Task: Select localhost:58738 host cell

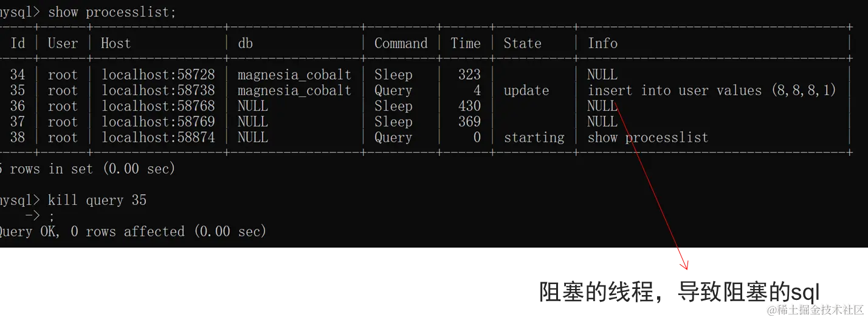Action: [x=158, y=91]
